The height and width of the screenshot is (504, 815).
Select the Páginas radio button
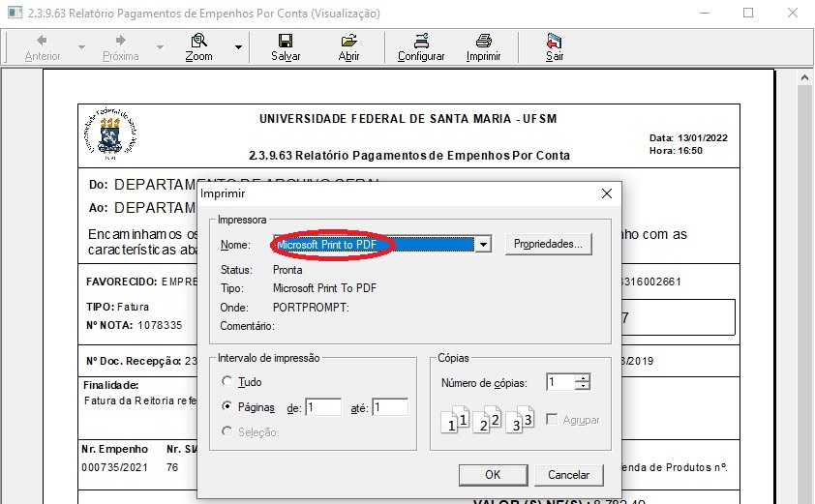point(227,407)
